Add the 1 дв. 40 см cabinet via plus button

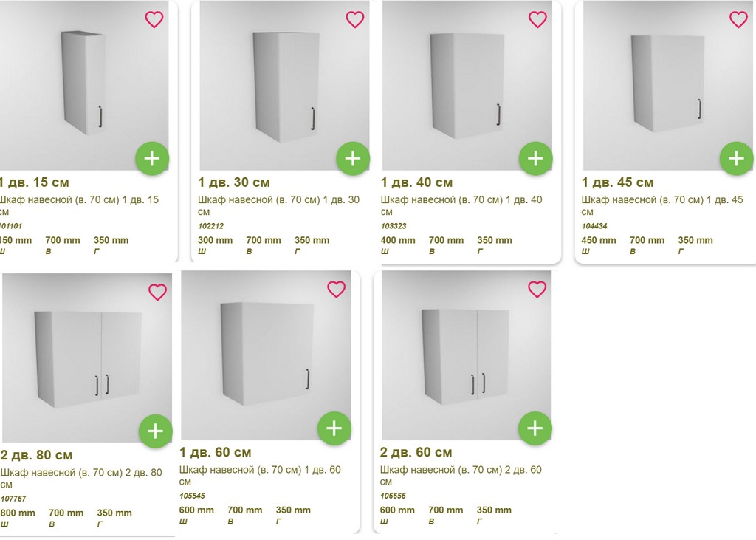pos(535,158)
